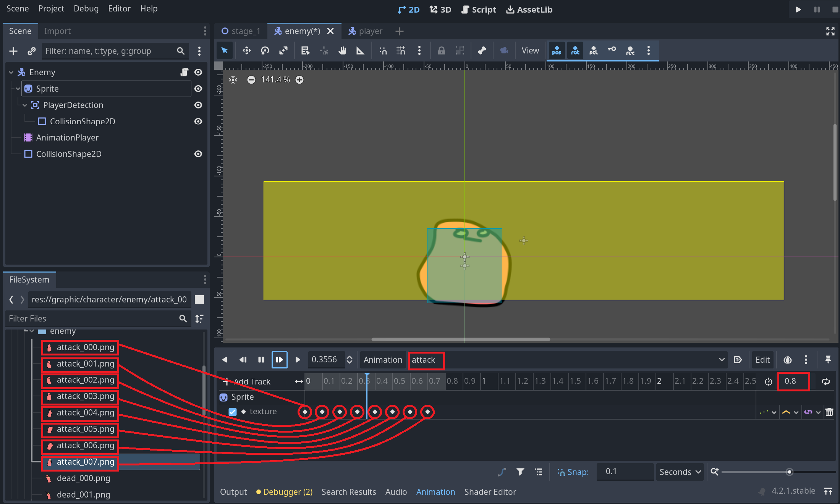The image size is (840, 504).
Task: Click the Pan mode hand tool
Action: coord(342,51)
